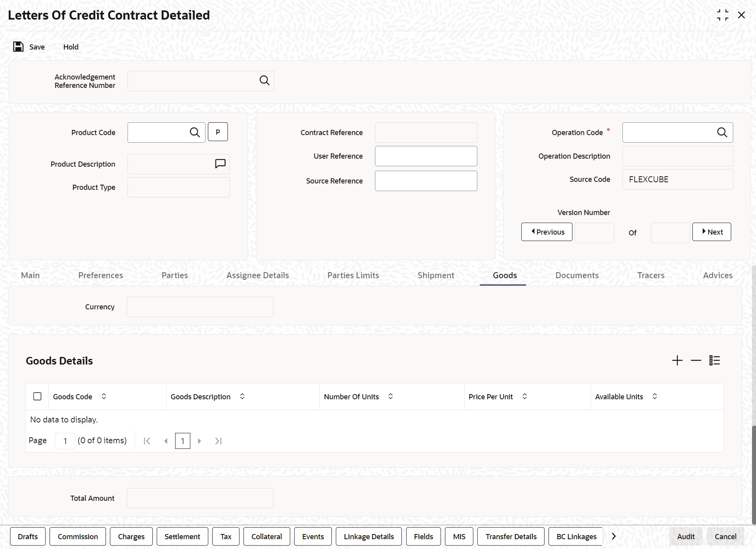
Task: Click the Cancel button
Action: [x=726, y=536]
